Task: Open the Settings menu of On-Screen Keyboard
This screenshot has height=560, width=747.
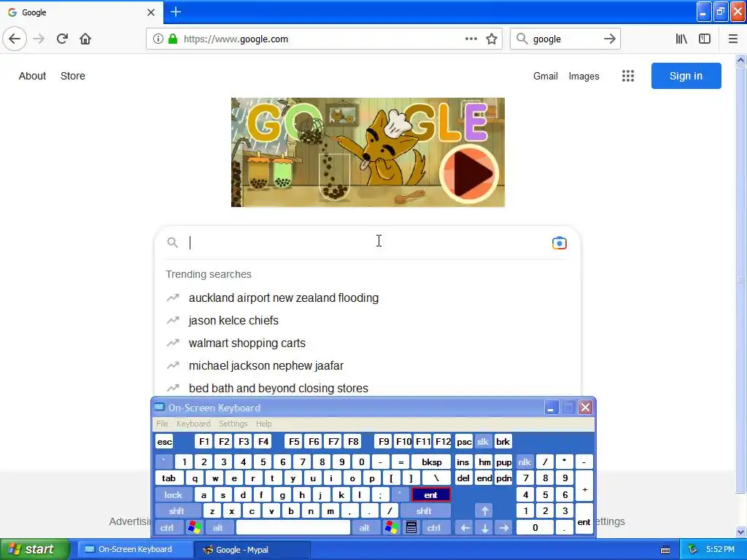Action: pos(233,424)
